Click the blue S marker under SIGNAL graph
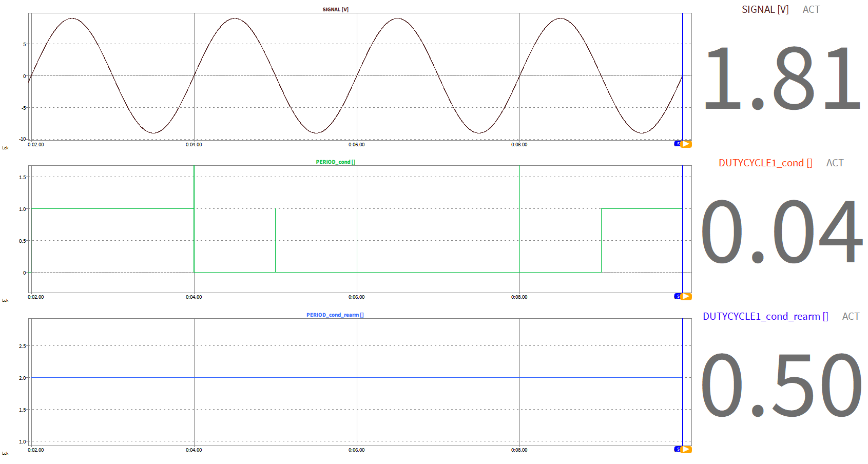The height and width of the screenshot is (464, 868). 678,144
